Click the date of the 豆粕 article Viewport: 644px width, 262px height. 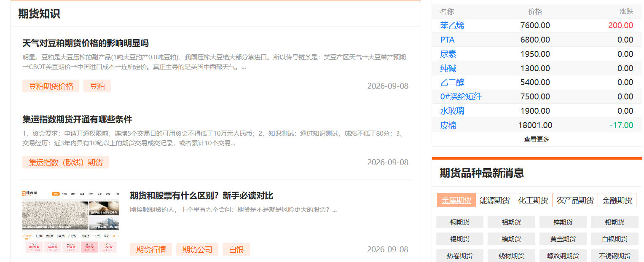point(388,86)
